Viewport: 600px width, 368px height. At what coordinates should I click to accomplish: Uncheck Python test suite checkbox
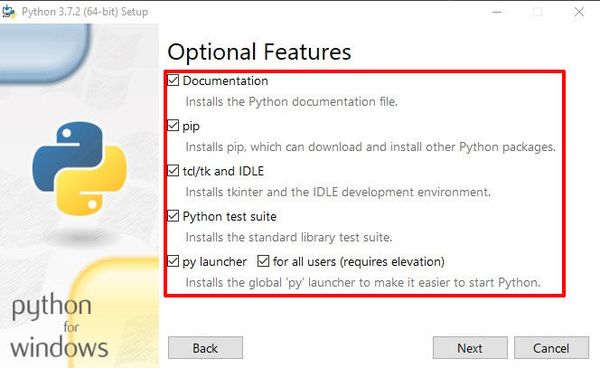pos(173,216)
